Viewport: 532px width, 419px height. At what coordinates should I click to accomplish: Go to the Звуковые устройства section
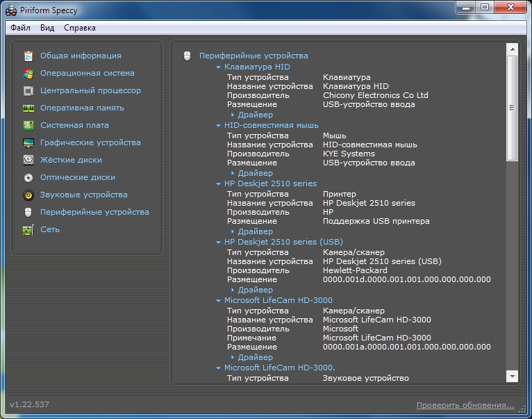click(x=84, y=195)
